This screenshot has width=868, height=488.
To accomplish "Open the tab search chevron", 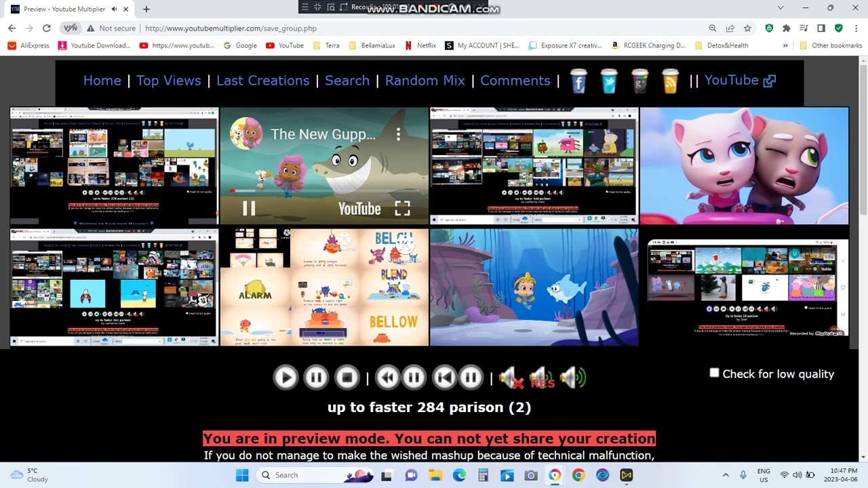I will point(781,8).
